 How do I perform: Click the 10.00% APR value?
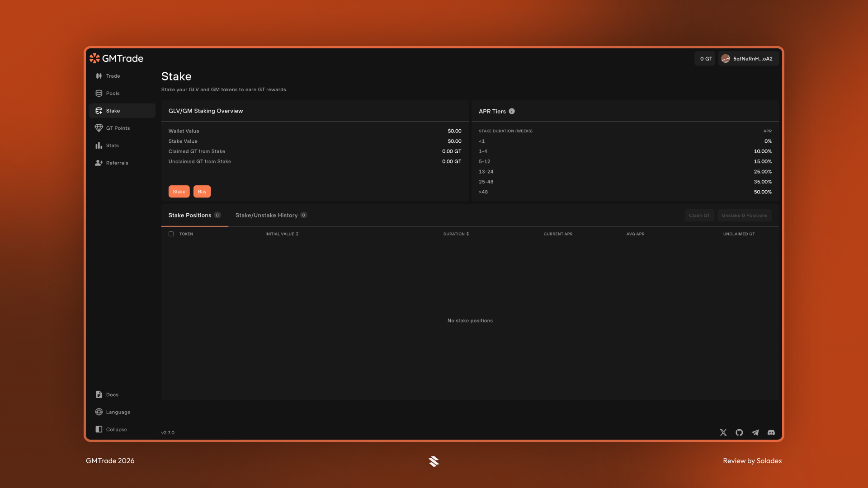point(763,151)
